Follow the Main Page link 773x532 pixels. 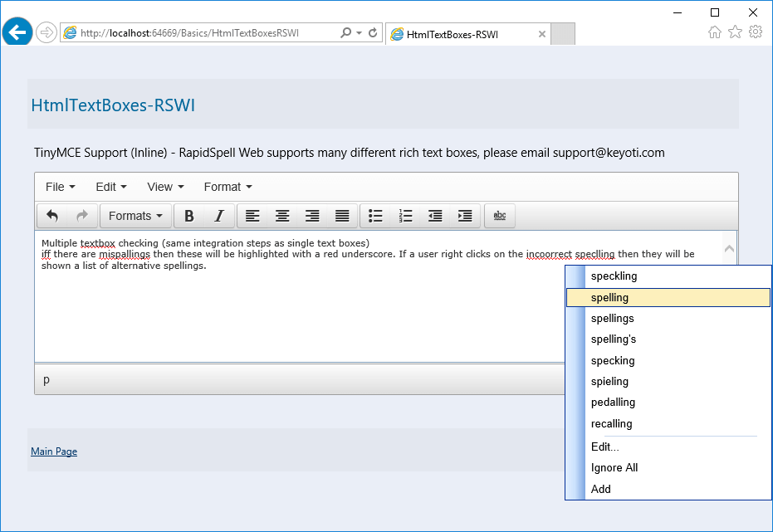(x=53, y=451)
